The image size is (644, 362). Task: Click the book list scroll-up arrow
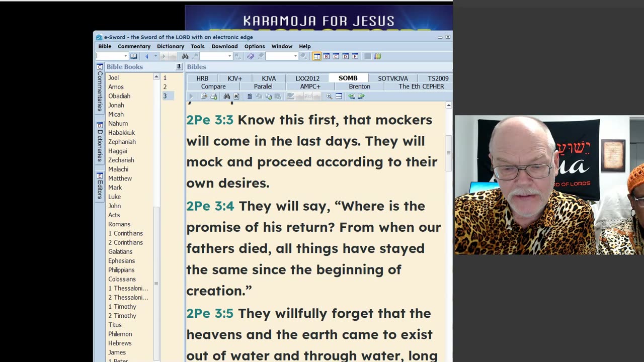coord(156,77)
